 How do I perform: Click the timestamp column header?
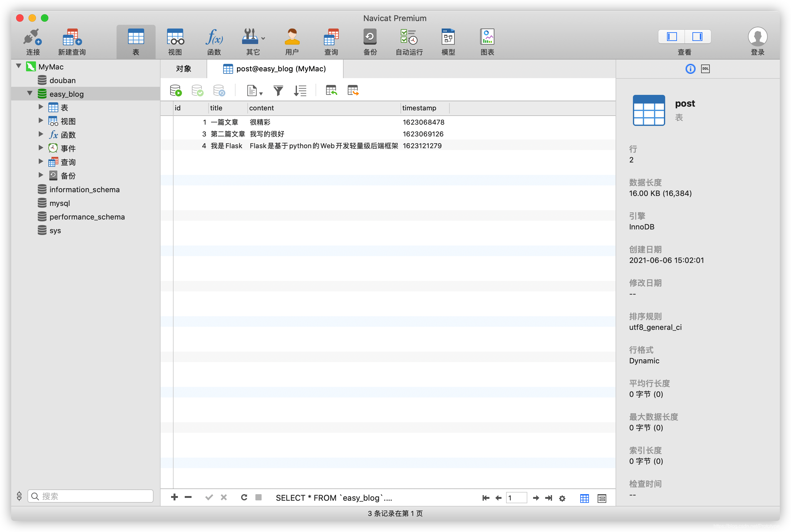425,108
